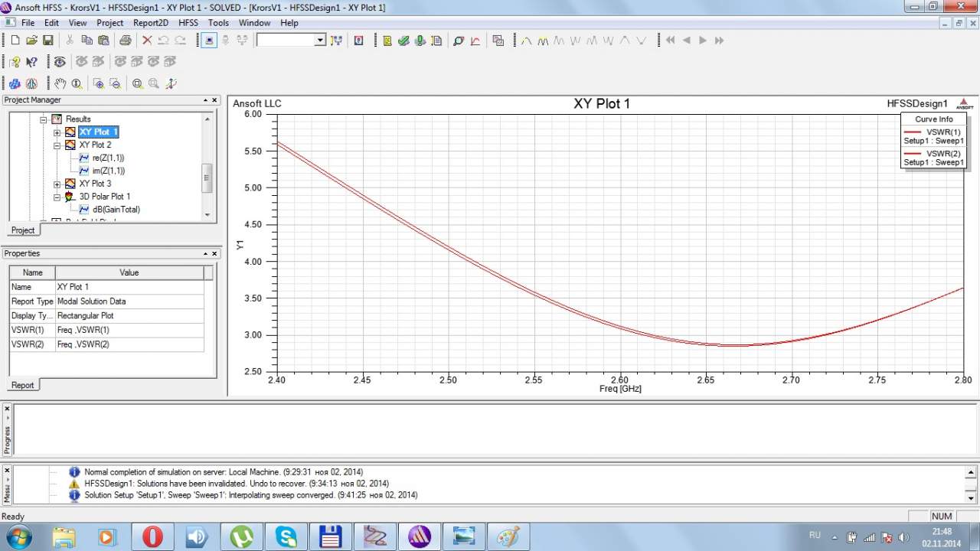Open the HFSS menu
Screen dimensions: 980x551
point(188,23)
